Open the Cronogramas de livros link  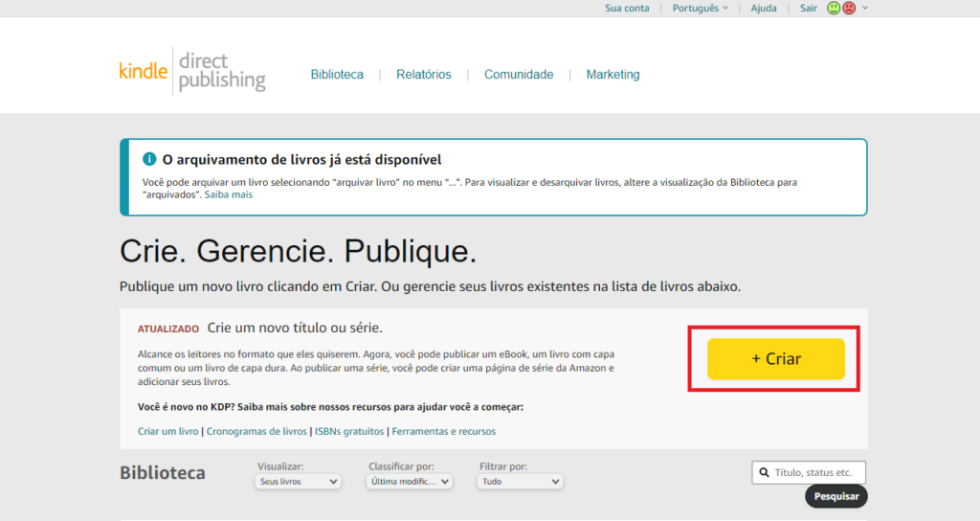click(256, 432)
